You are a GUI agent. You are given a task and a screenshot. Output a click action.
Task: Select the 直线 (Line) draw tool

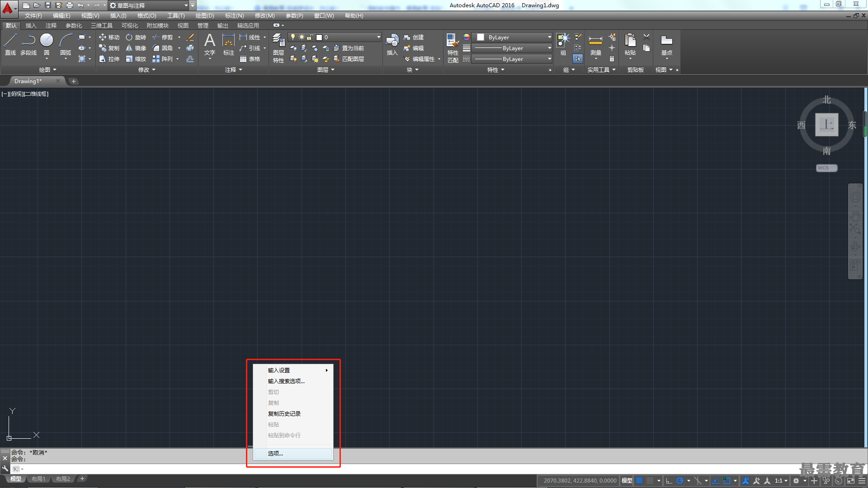[10, 44]
